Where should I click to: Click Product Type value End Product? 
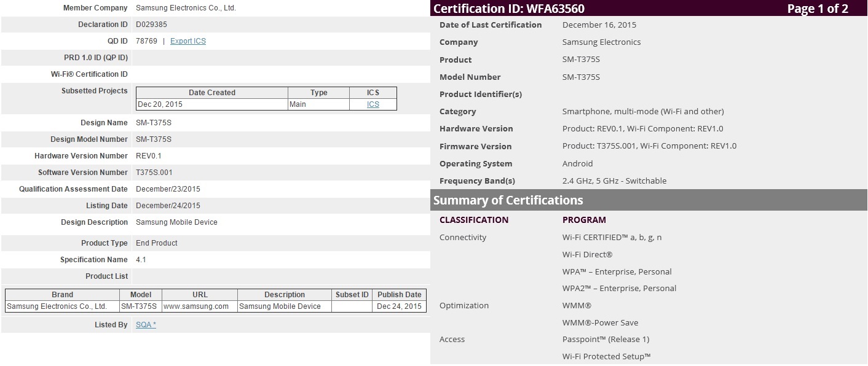[157, 243]
